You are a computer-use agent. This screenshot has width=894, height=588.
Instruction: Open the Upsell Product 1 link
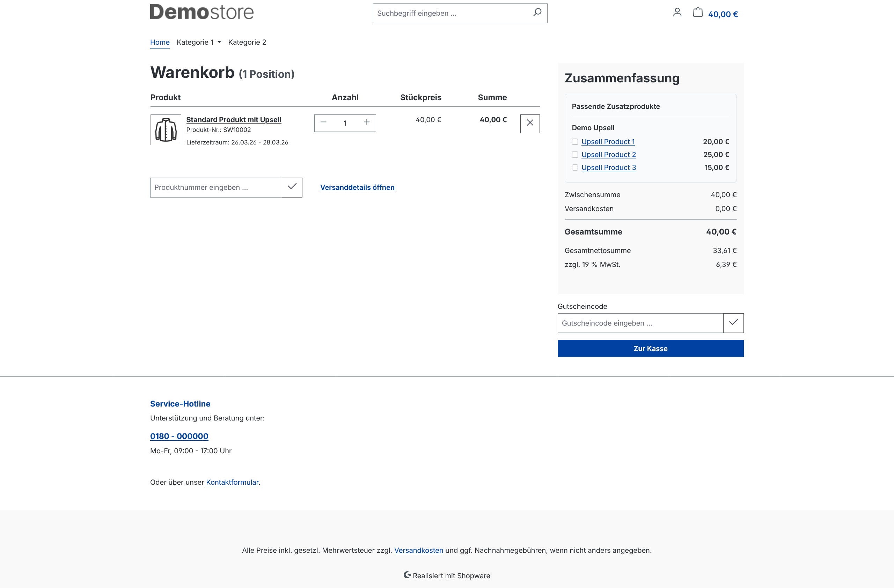pyautogui.click(x=608, y=141)
